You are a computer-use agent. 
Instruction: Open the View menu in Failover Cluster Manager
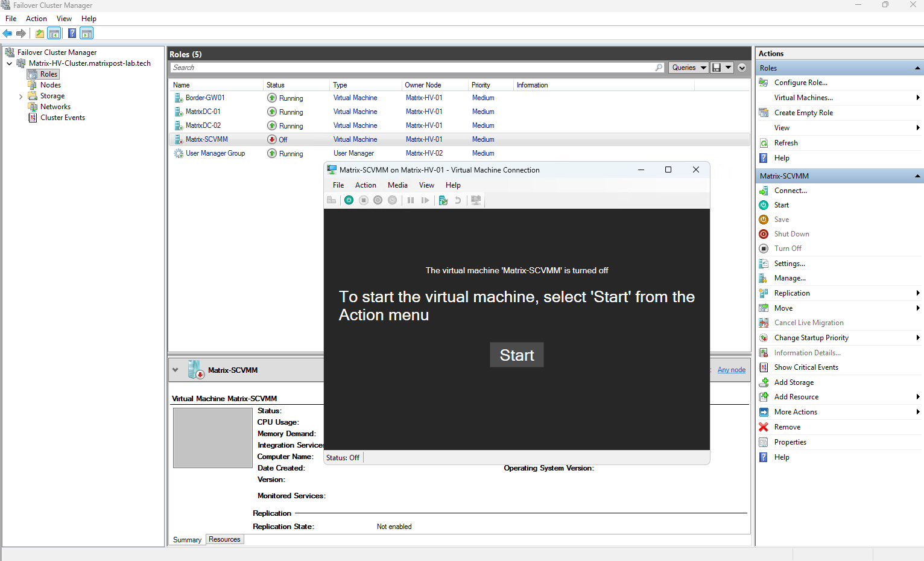[x=64, y=19]
